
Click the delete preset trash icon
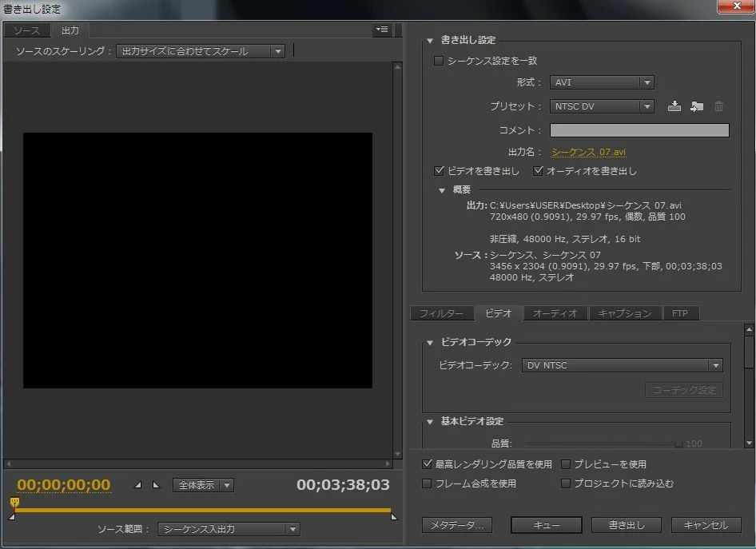click(x=718, y=106)
